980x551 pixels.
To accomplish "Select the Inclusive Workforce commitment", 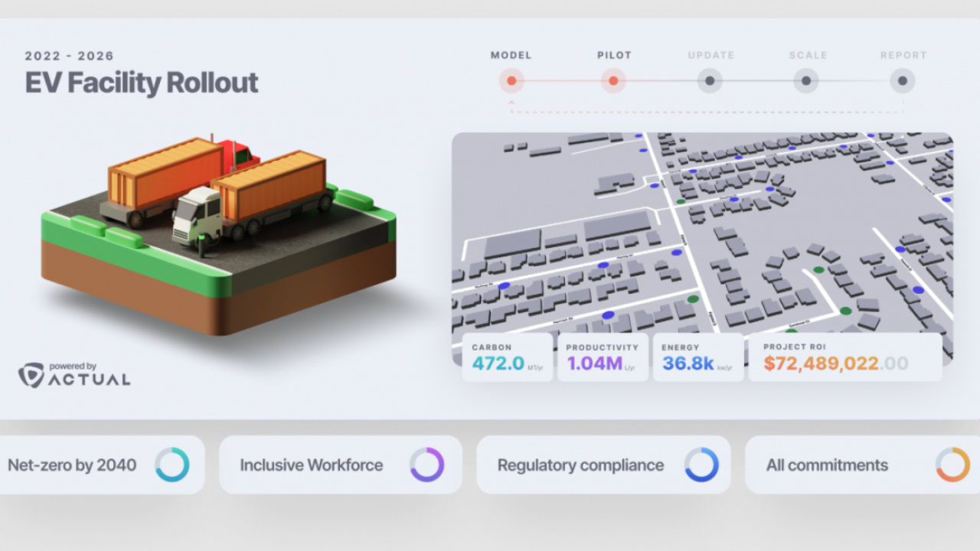I will 341,465.
